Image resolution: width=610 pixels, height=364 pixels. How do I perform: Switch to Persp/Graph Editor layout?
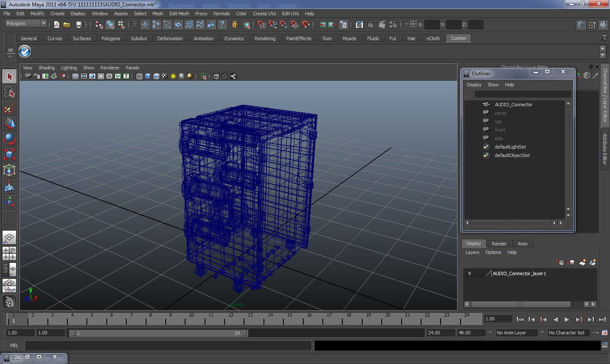point(9,286)
